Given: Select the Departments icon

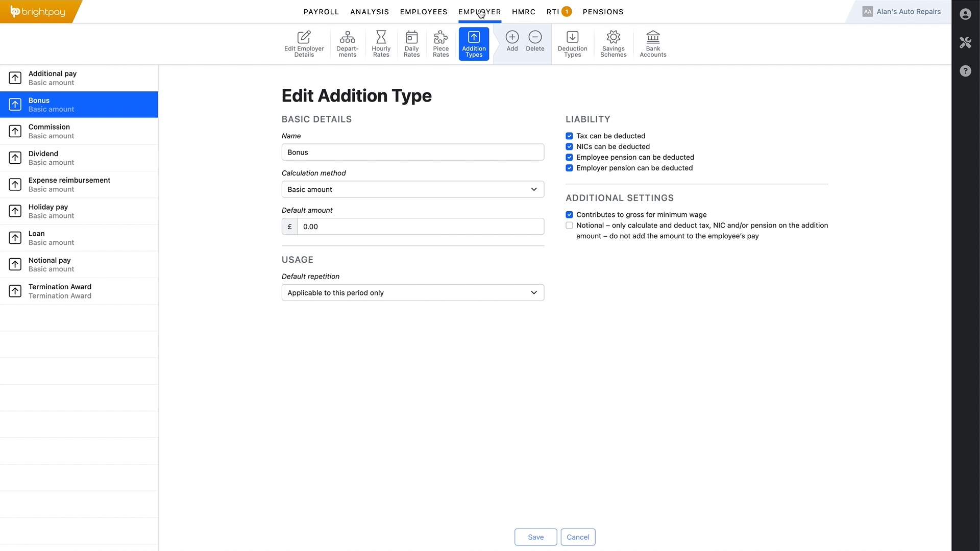Looking at the screenshot, I should pyautogui.click(x=347, y=43).
